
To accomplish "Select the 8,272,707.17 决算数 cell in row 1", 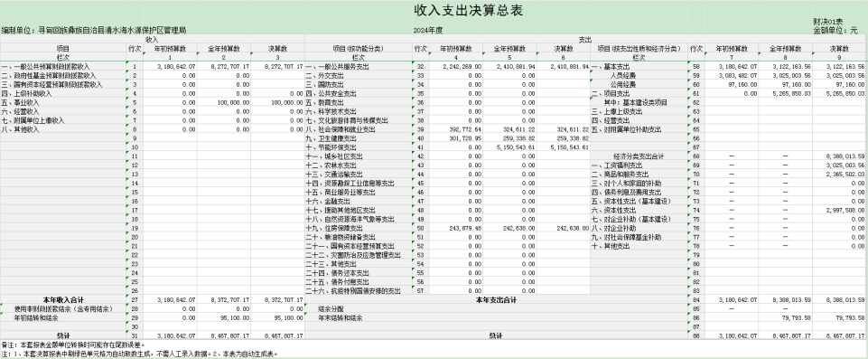I will pos(277,67).
